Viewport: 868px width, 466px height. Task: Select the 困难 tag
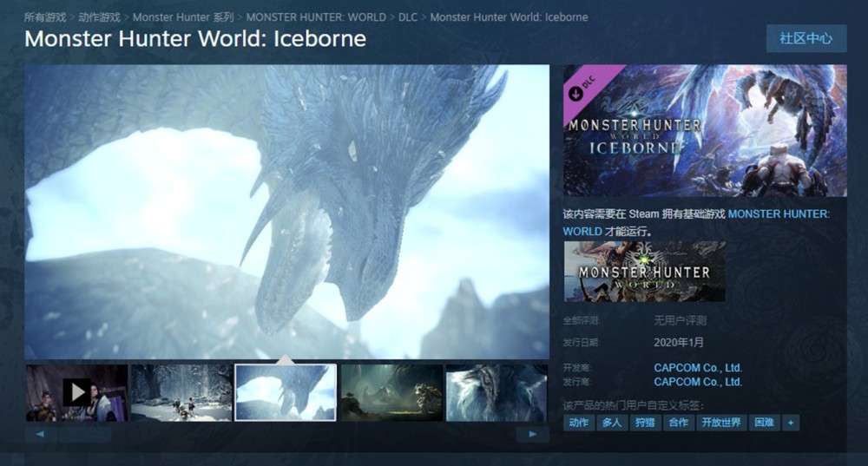764,423
